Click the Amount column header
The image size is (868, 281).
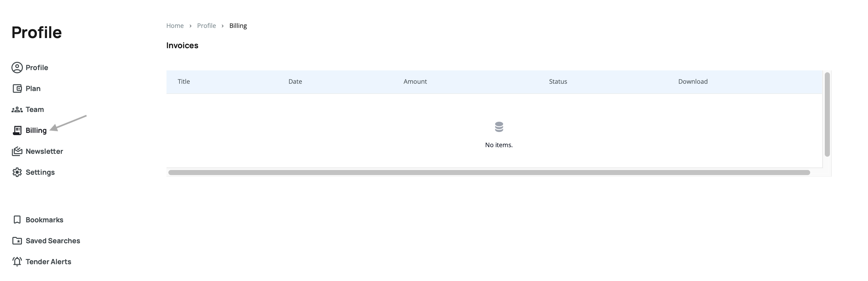point(415,82)
